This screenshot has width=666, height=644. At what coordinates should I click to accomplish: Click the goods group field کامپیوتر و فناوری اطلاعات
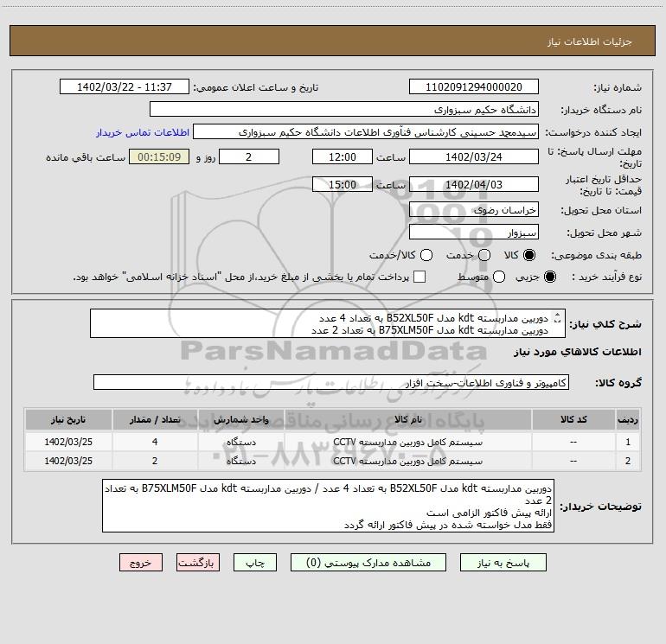coord(331,382)
